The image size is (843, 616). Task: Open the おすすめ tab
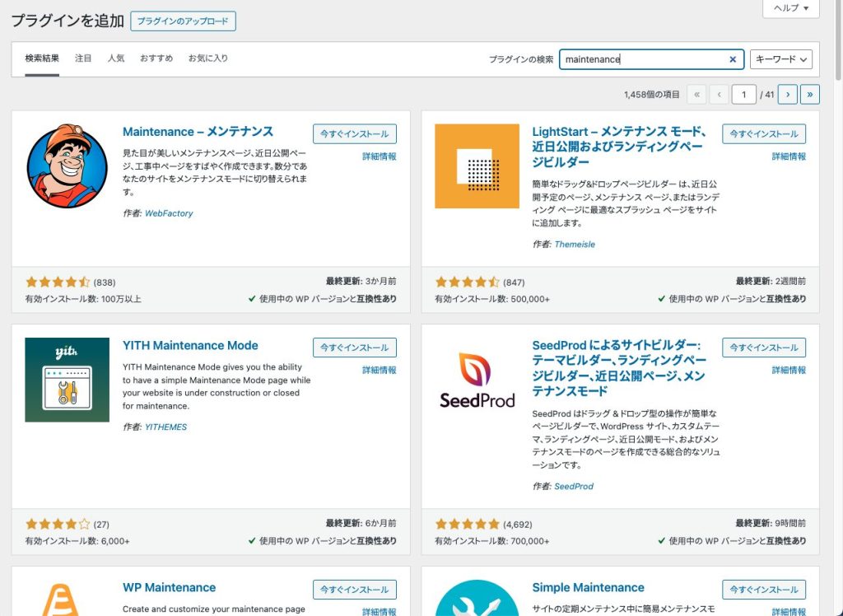click(x=156, y=58)
